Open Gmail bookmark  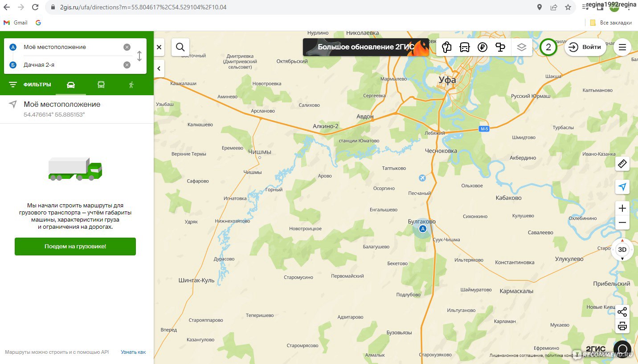(16, 23)
